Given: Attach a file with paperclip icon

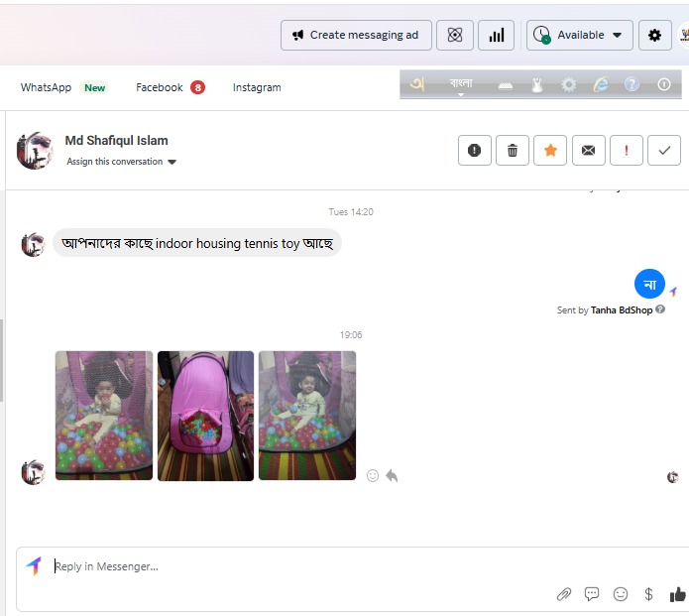Looking at the screenshot, I should (564, 594).
